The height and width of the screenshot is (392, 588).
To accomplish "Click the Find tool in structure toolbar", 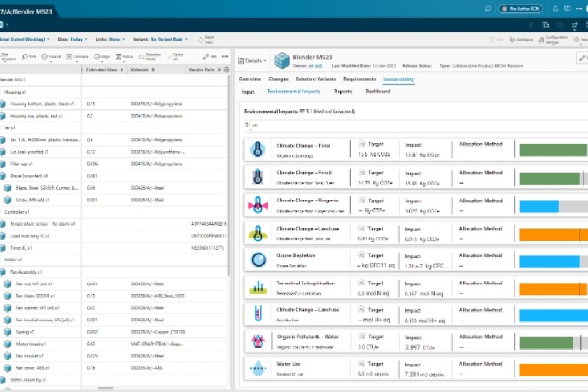I will 29,57.
